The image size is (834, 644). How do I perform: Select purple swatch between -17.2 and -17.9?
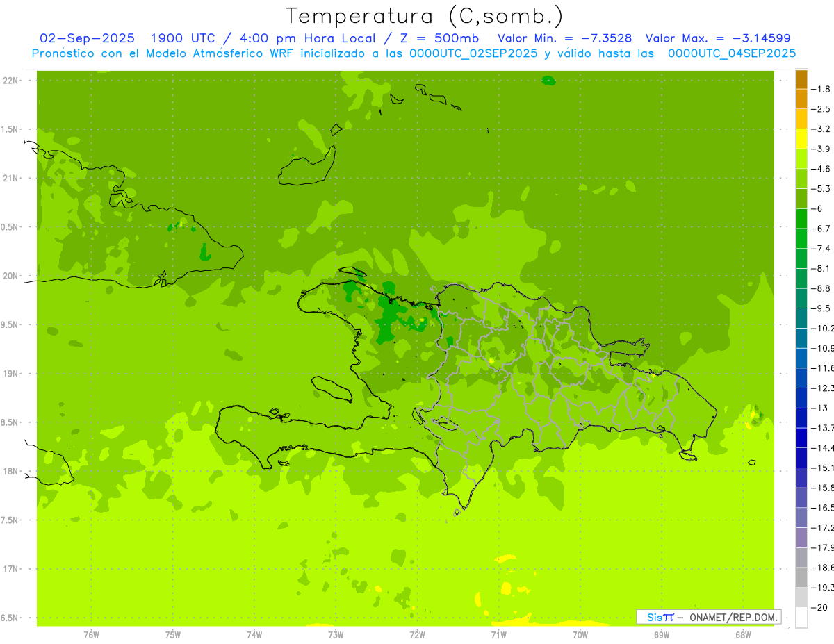[x=801, y=538]
